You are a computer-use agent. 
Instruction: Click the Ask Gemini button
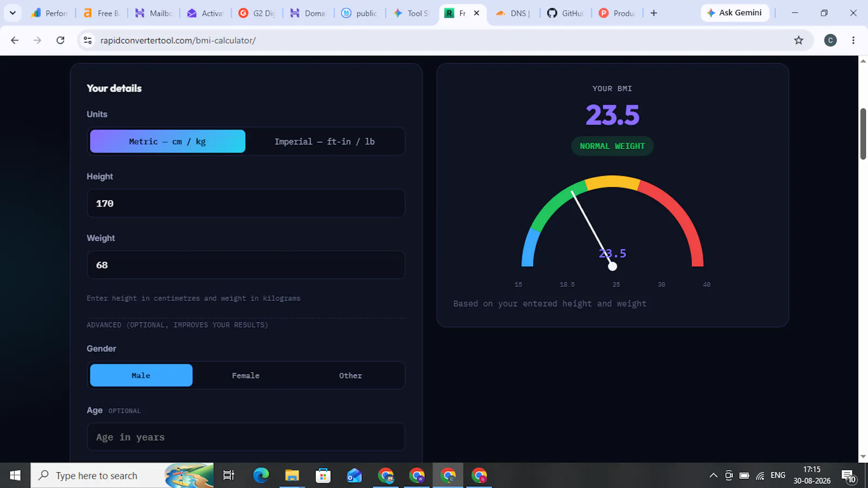tap(735, 12)
